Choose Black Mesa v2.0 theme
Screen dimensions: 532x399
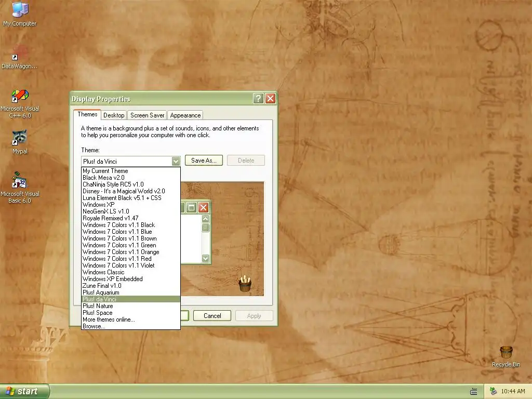(131, 178)
